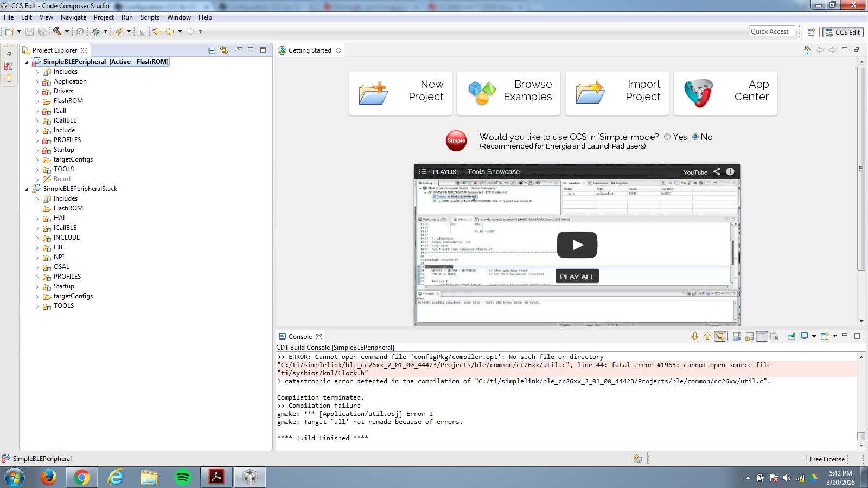Show next error in Console
This screenshot has height=488, width=868.
point(695,336)
